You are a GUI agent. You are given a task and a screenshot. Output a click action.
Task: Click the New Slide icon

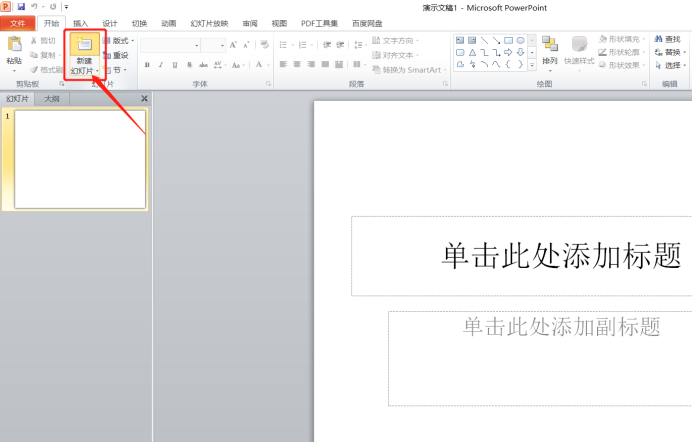[84, 44]
